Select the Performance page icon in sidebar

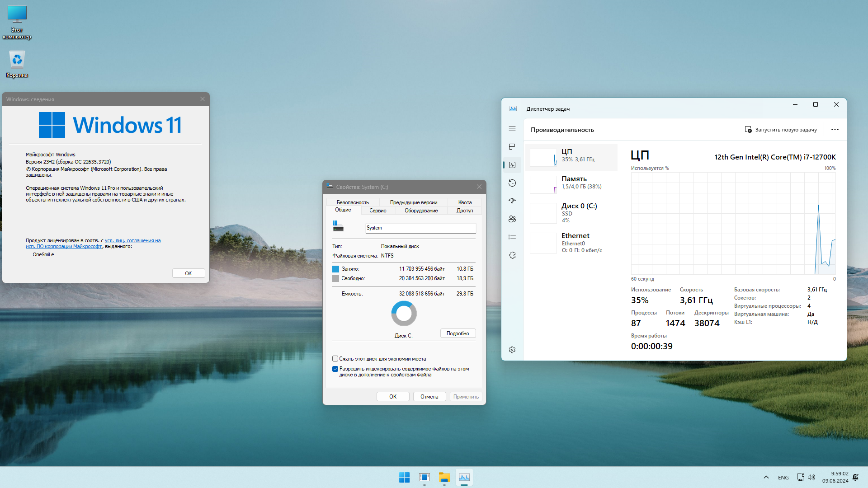tap(512, 164)
